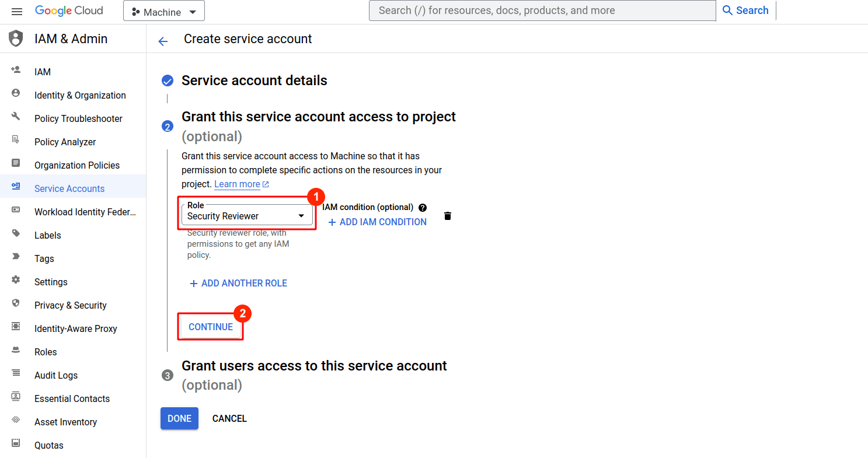Image resolution: width=868 pixels, height=458 pixels.
Task: Click the IAM add-person icon
Action: click(16, 70)
